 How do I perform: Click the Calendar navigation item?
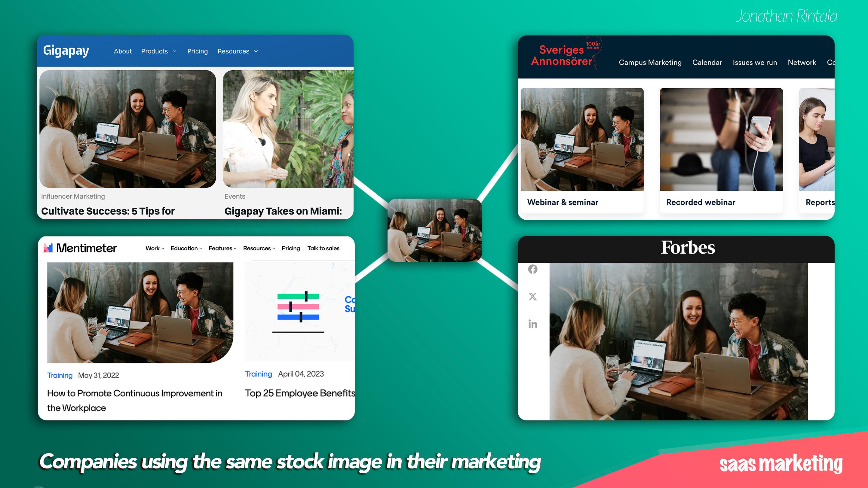pyautogui.click(x=707, y=63)
